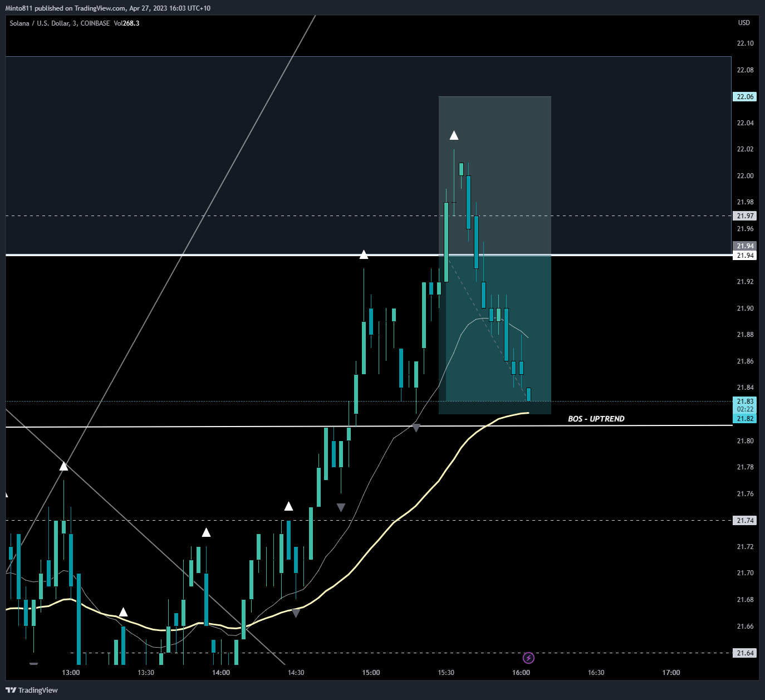The width and height of the screenshot is (765, 700).
Task: Click the 21.80 price axis value
Action: pos(745,441)
